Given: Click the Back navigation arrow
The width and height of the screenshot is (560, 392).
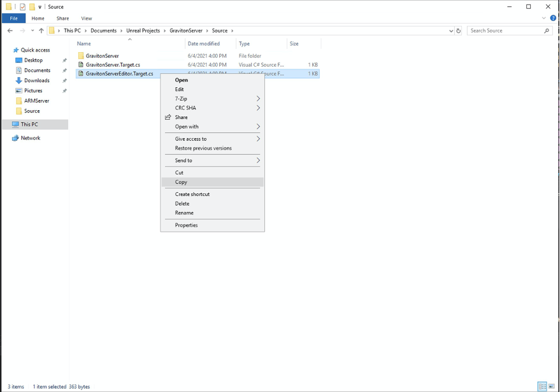Looking at the screenshot, I should [x=10, y=30].
